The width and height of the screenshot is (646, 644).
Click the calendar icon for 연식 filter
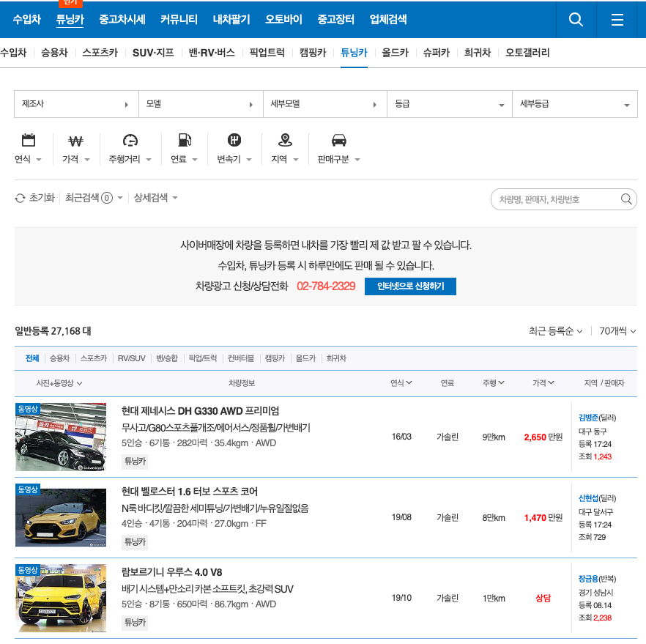point(29,140)
